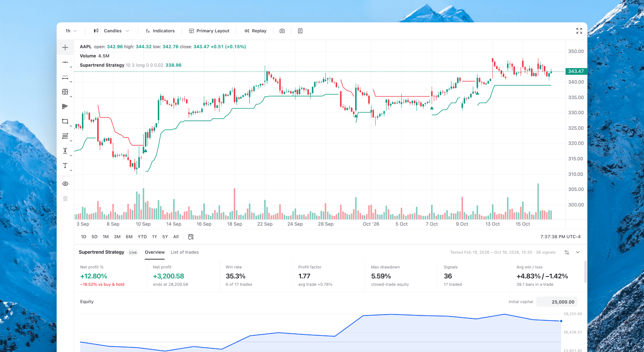Switch to the Overview tab
This screenshot has width=644, height=352.
(x=155, y=252)
